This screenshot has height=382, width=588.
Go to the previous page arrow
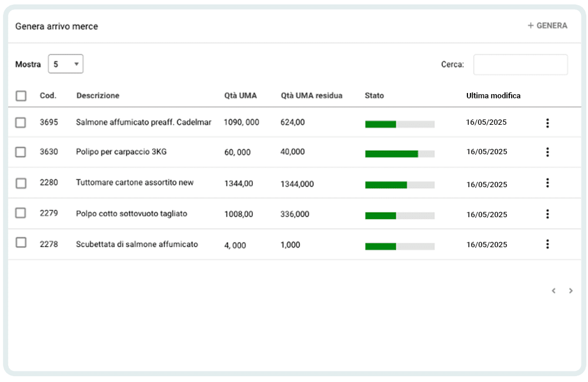[x=553, y=291]
